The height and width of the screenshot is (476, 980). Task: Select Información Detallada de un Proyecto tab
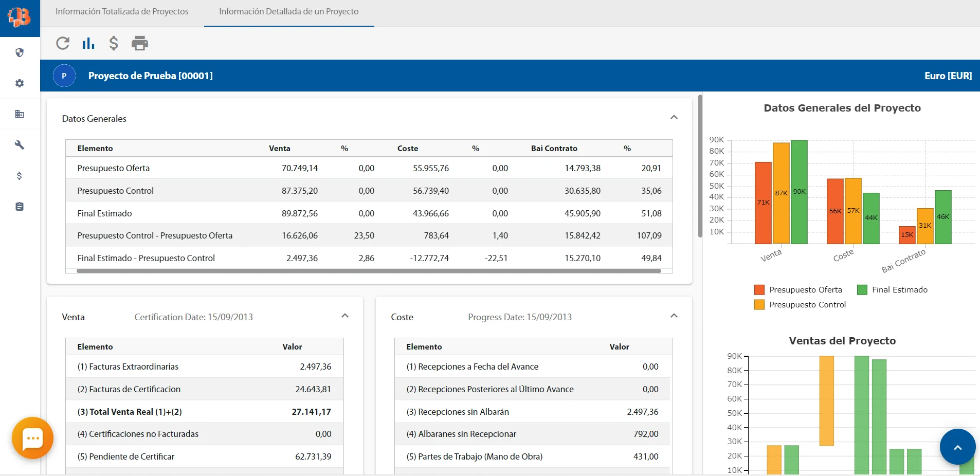(288, 11)
